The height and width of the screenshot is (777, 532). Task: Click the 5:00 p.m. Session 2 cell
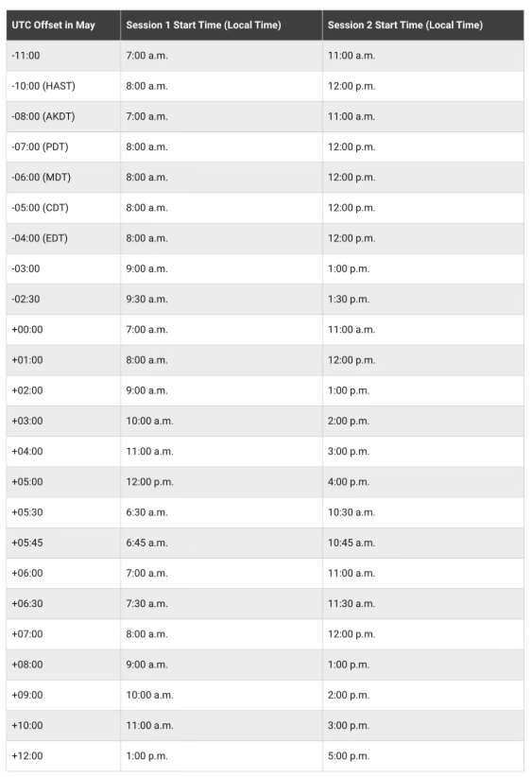(423, 756)
